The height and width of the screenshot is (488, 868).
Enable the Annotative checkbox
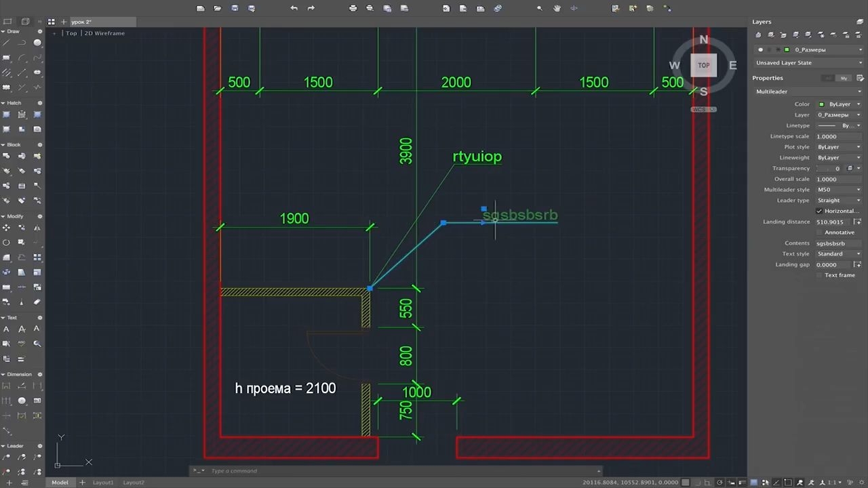[x=819, y=232]
